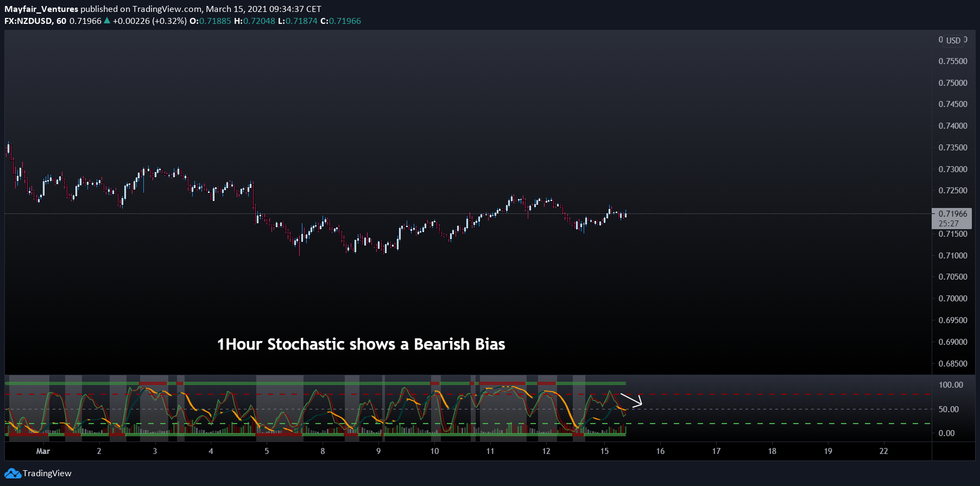This screenshot has height=486, width=980.
Task: Click the Mar date label on time axis
Action: (43, 451)
